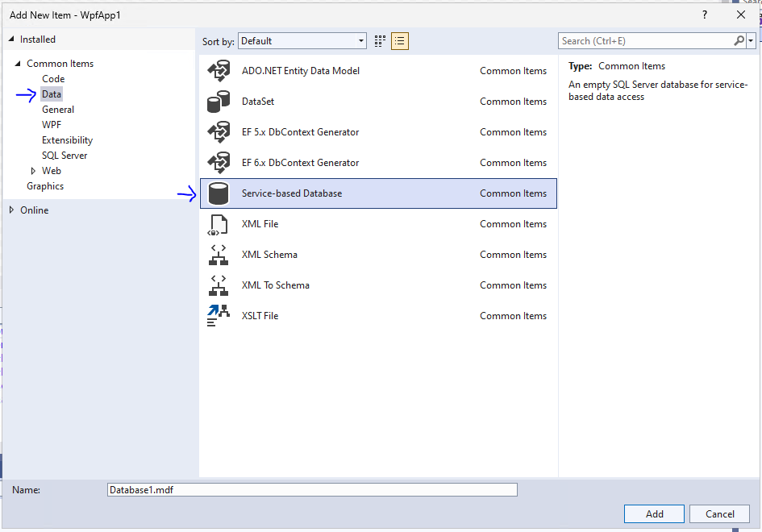Click the Cancel button
The height and width of the screenshot is (532, 762).
coord(719,514)
